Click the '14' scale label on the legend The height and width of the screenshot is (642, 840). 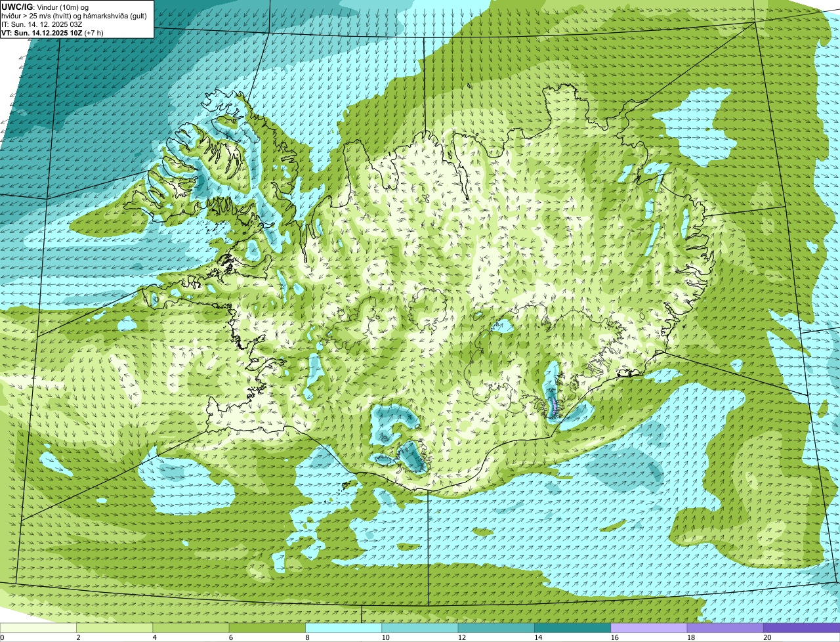(x=538, y=637)
